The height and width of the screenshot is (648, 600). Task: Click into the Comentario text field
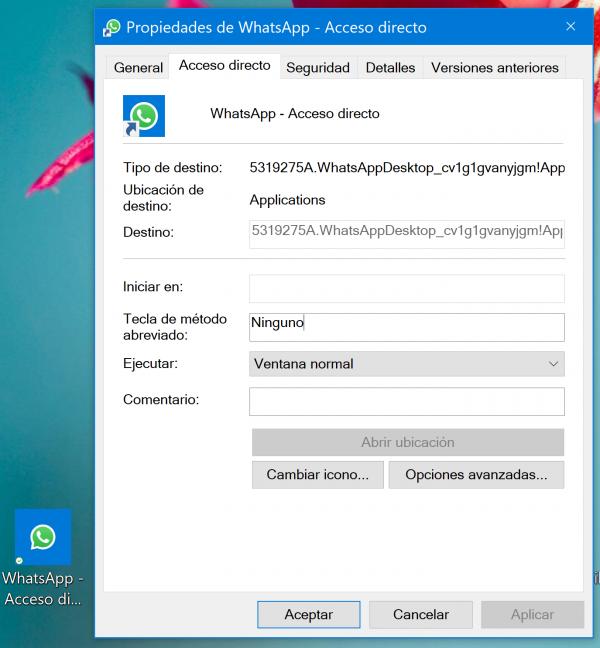(407, 401)
